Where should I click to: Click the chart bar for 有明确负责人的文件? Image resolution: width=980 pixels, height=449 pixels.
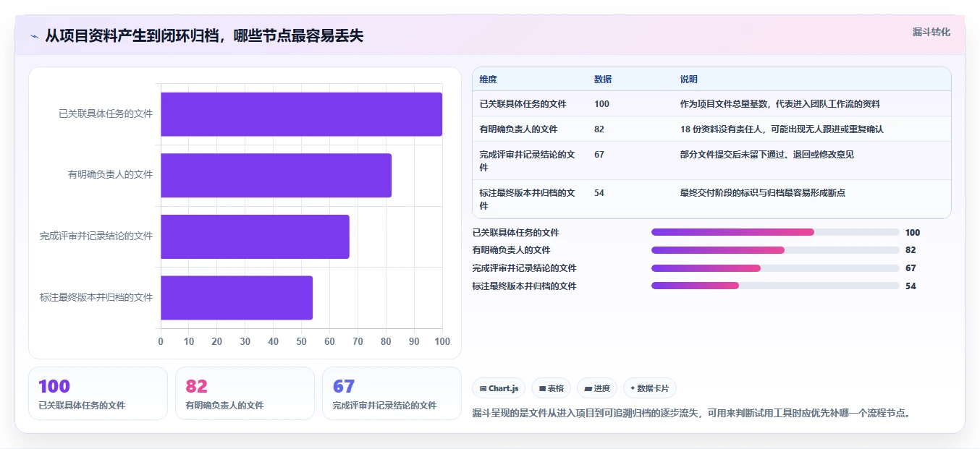click(276, 175)
